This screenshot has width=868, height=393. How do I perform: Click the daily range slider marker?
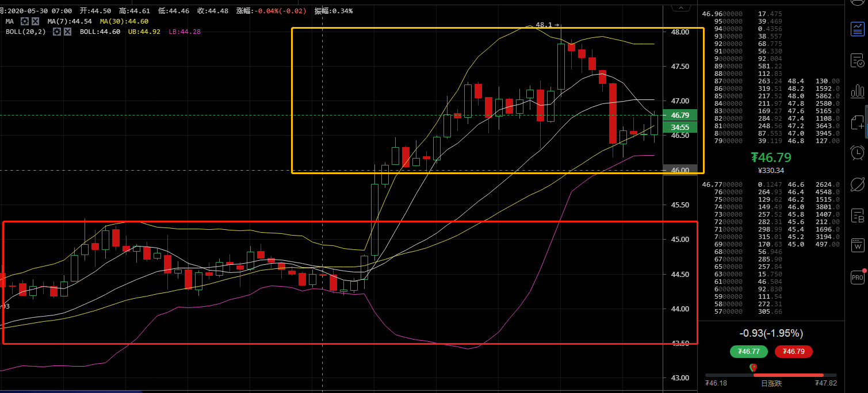coord(753,368)
